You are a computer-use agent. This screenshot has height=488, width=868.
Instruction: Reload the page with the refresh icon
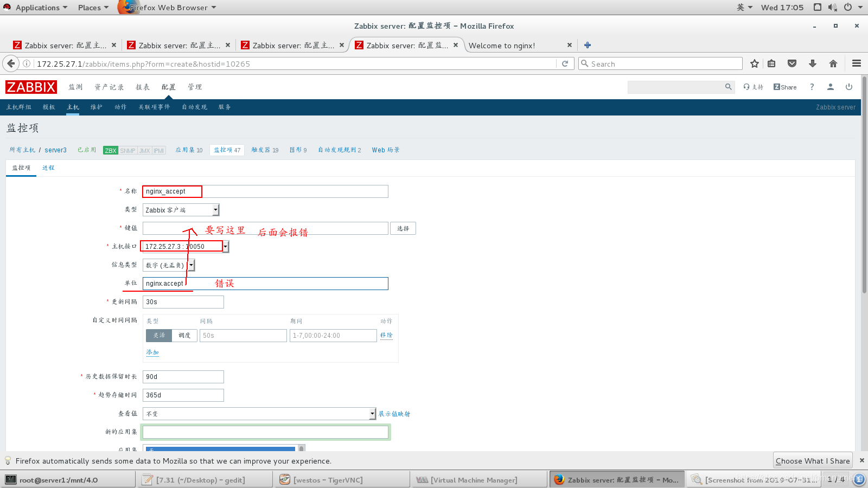[x=565, y=63]
